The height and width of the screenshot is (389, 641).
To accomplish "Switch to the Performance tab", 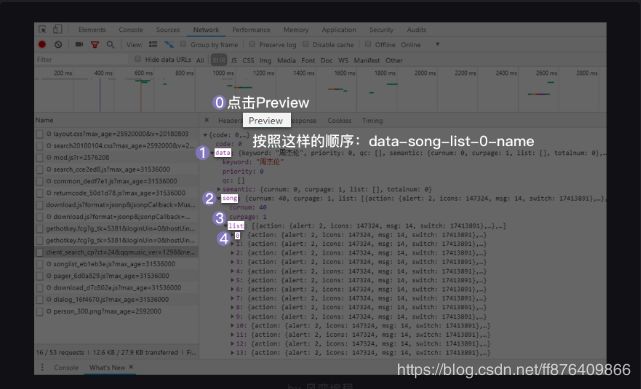I will point(251,30).
